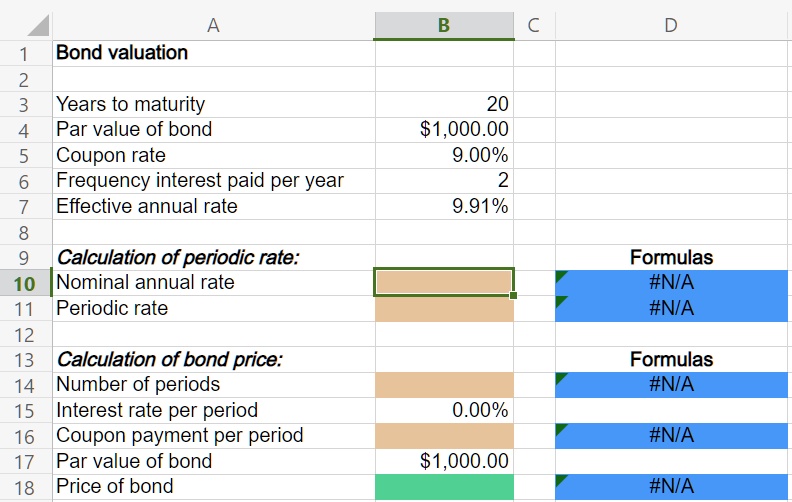Image resolution: width=792 pixels, height=502 pixels.
Task: Select the #N/A cell in row 10
Action: coord(671,283)
